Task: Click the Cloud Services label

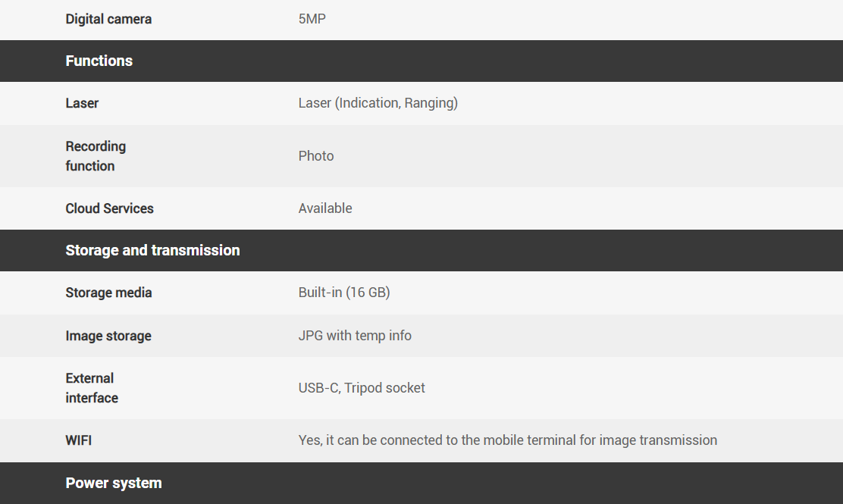Action: (109, 208)
